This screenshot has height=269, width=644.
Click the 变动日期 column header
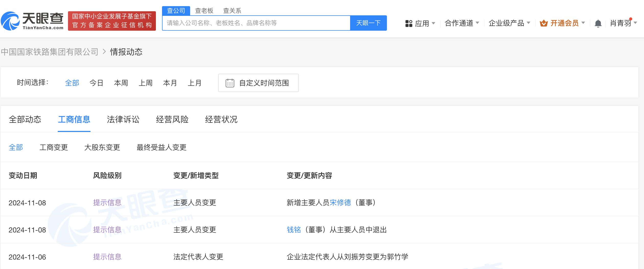click(23, 175)
